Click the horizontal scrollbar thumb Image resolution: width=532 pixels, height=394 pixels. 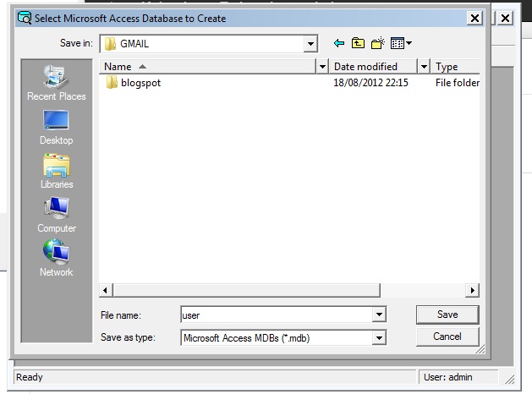[247, 290]
